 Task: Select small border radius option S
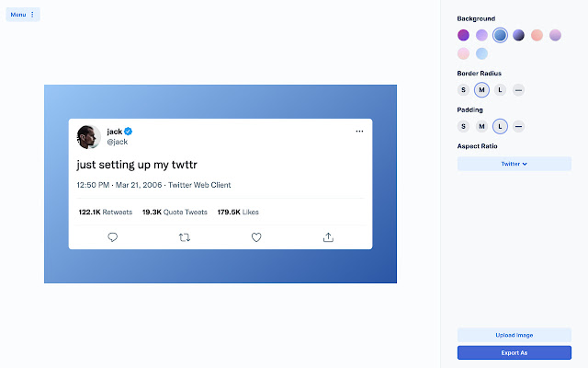click(463, 89)
